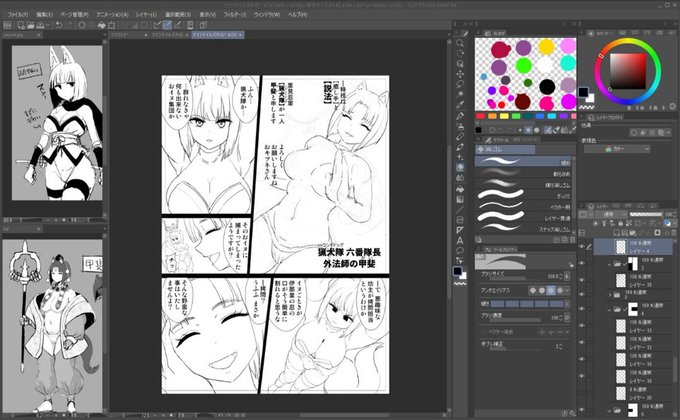Open the レイヤー(L) menu
This screenshot has height=420, width=680.
(147, 14)
